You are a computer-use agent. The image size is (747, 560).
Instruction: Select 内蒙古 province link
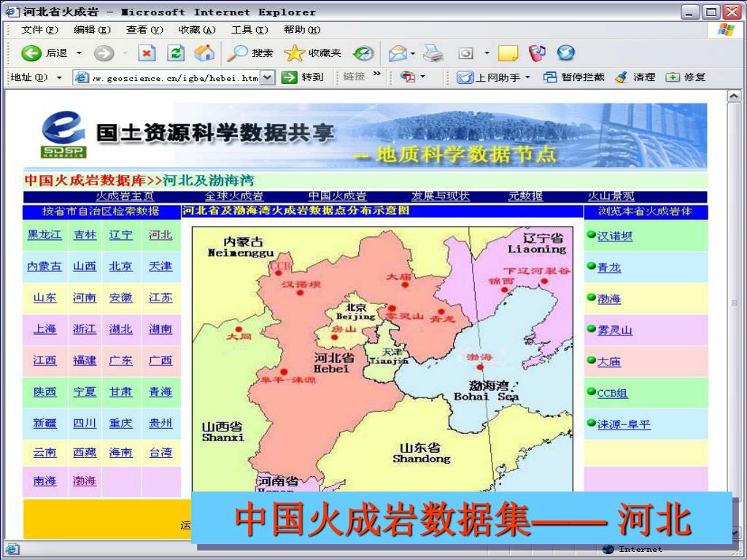coord(44,266)
